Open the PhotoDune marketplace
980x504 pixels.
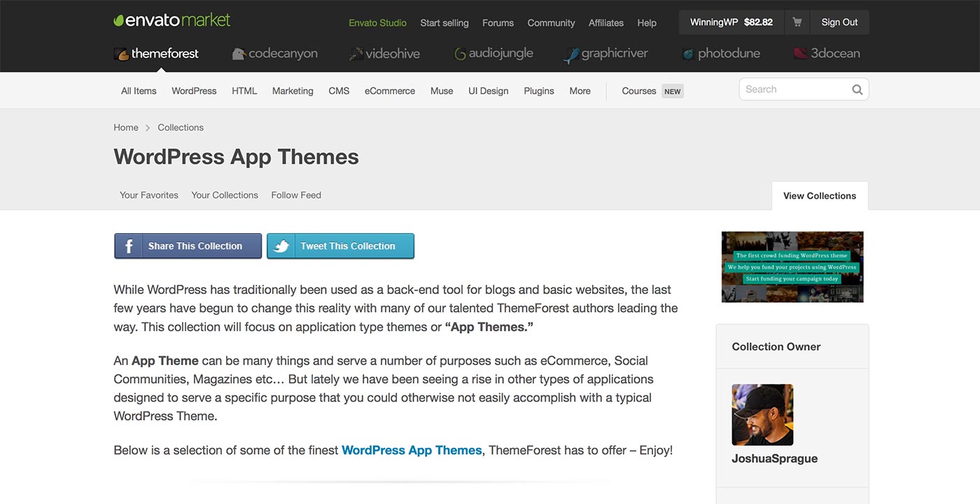tap(721, 53)
